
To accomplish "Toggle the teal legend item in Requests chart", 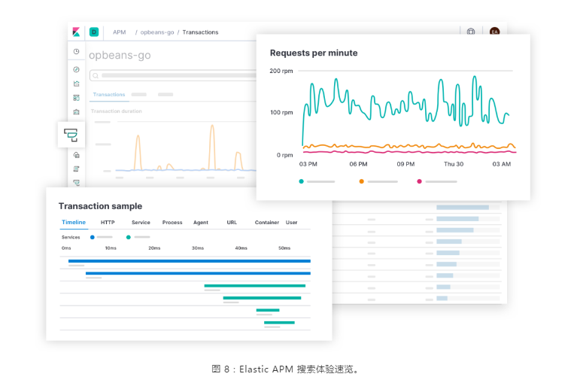I will point(317,181).
